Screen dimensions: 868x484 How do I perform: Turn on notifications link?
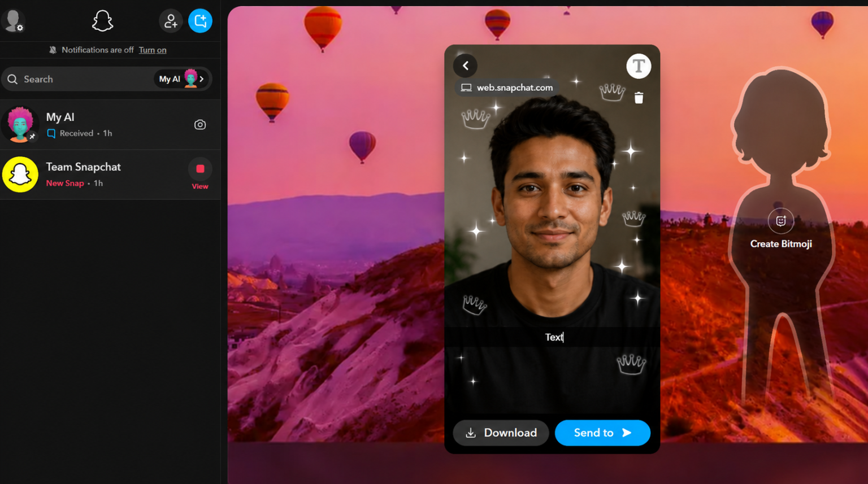[x=153, y=50]
